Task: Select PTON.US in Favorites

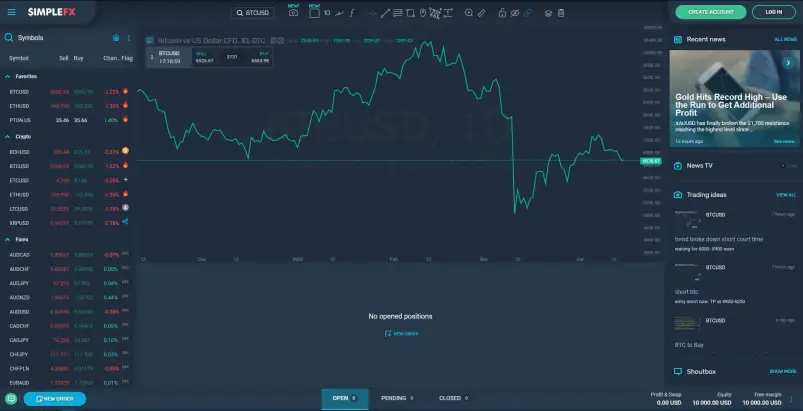Action: click(67, 120)
